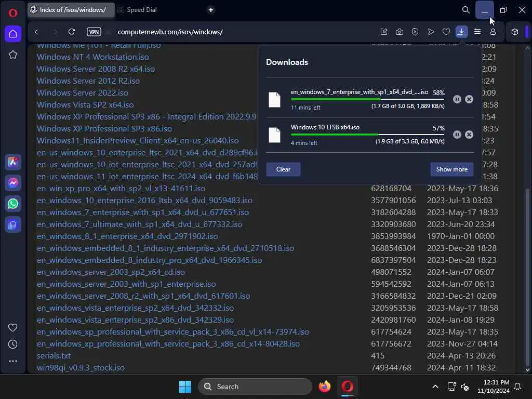Open Aria AI in the sidebar
Image resolution: width=532 pixels, height=399 pixels.
pyautogui.click(x=13, y=162)
